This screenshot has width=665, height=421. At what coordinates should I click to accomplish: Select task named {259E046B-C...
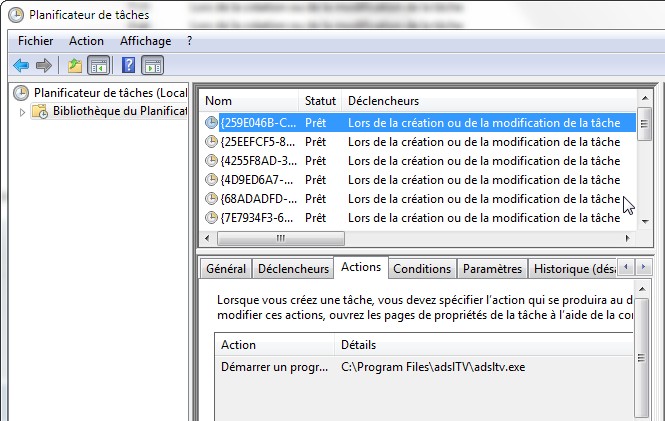258,123
